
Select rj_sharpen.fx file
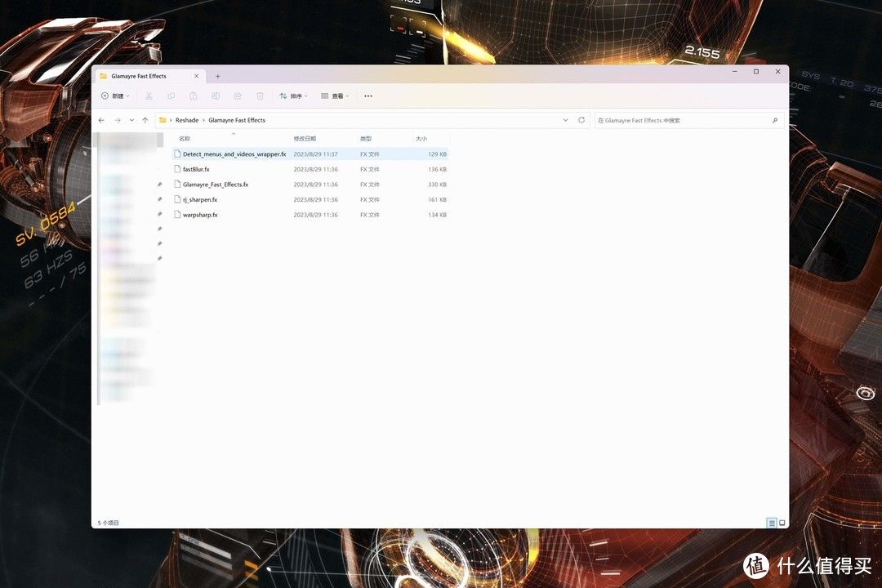click(x=310, y=200)
